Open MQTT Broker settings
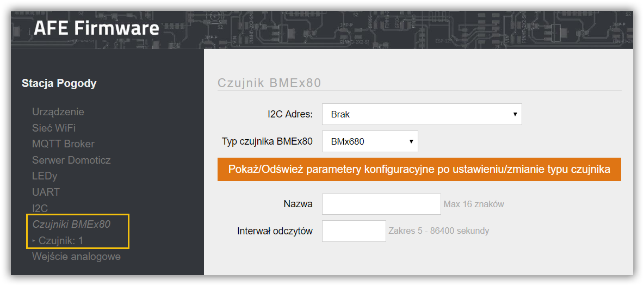Image resolution: width=644 pixels, height=286 pixels. click(x=63, y=144)
